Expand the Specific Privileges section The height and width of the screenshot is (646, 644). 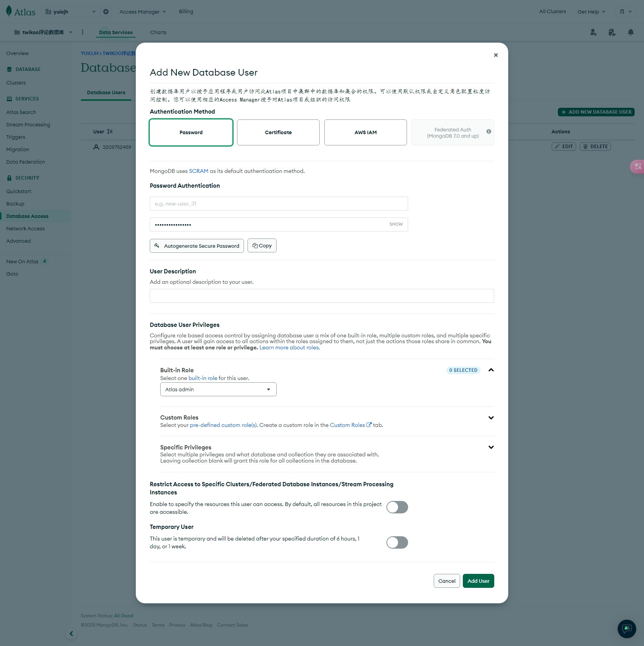coord(490,447)
